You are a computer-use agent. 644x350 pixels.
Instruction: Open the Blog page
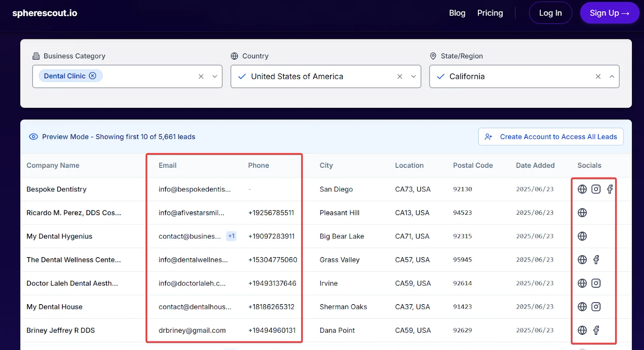(x=457, y=13)
